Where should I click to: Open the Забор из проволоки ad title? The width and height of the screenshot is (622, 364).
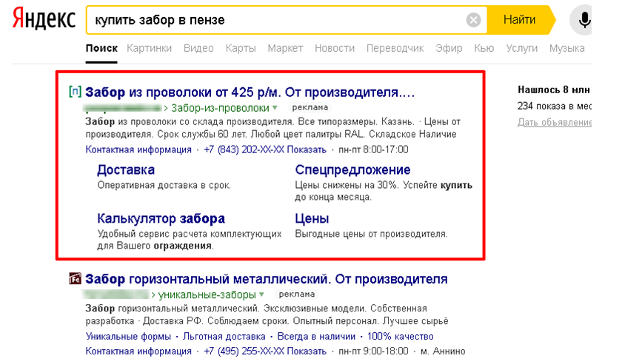point(250,92)
